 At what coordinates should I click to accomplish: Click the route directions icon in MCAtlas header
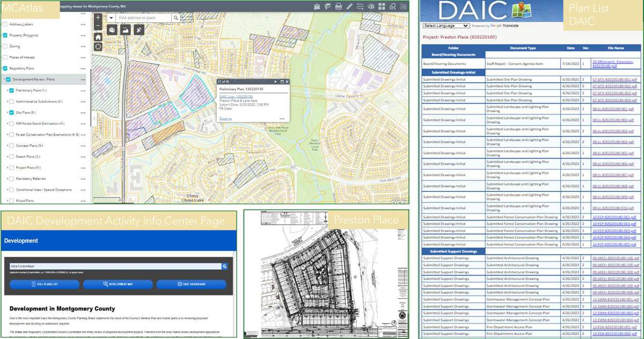[x=360, y=6]
